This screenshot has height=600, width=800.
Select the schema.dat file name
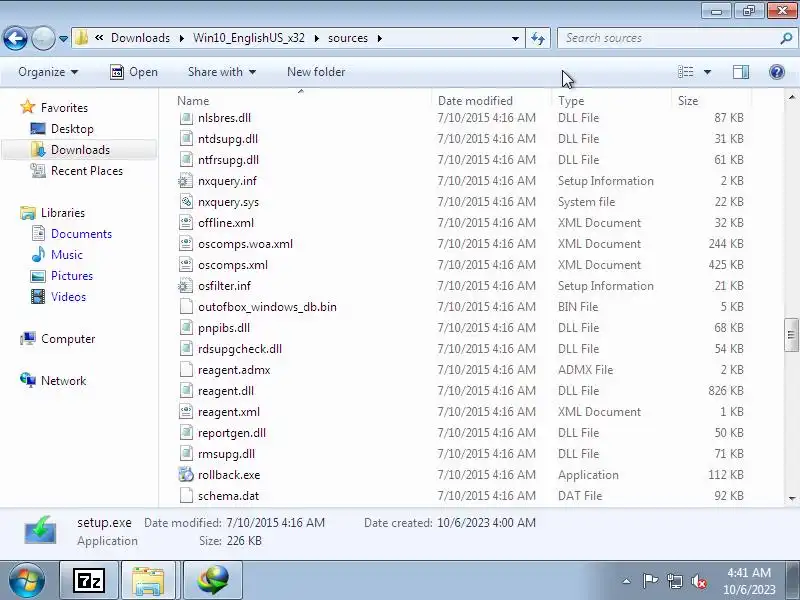228,495
